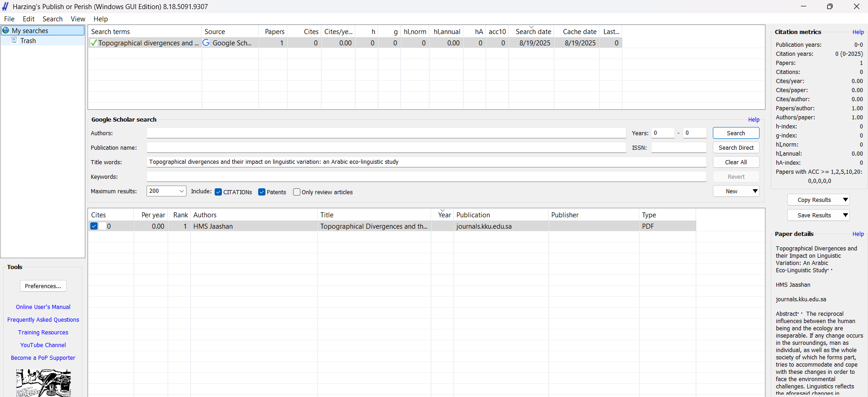Click the New button
The image size is (868, 397).
731,191
